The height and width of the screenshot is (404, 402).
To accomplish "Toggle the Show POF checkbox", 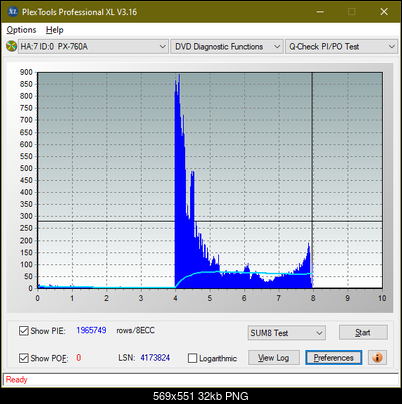I will click(24, 358).
